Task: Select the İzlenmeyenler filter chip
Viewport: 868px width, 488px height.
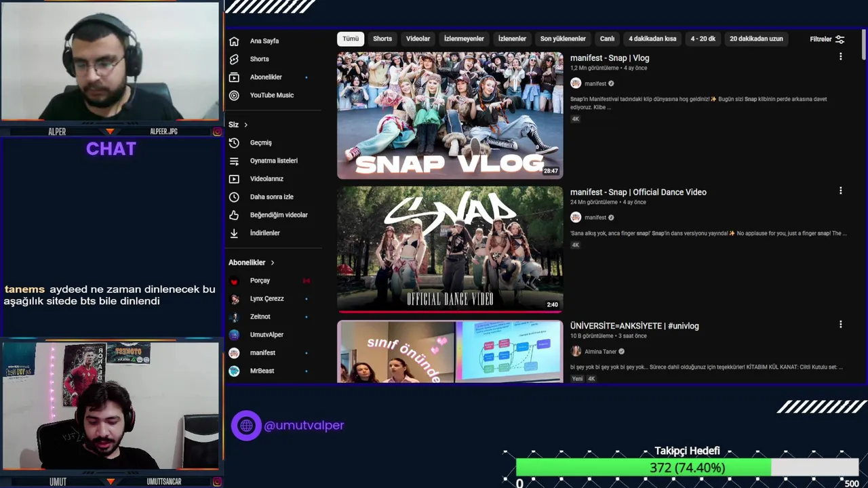Action: coord(464,39)
